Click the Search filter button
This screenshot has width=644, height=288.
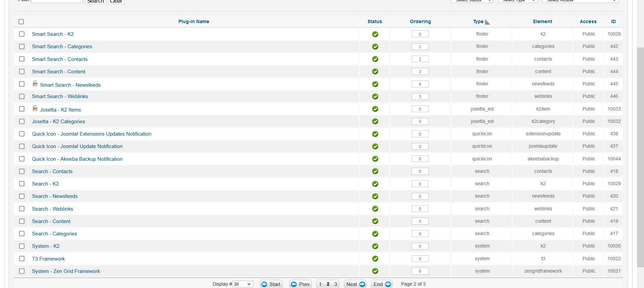(96, 1)
